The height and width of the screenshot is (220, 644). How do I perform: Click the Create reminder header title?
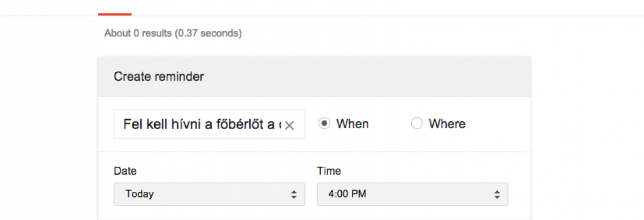[159, 76]
